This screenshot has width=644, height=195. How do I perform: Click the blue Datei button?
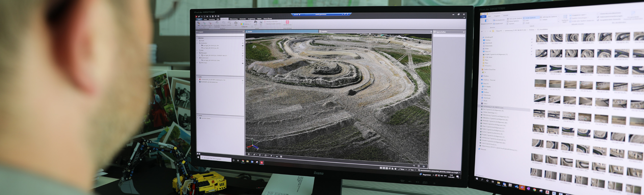point(199,19)
